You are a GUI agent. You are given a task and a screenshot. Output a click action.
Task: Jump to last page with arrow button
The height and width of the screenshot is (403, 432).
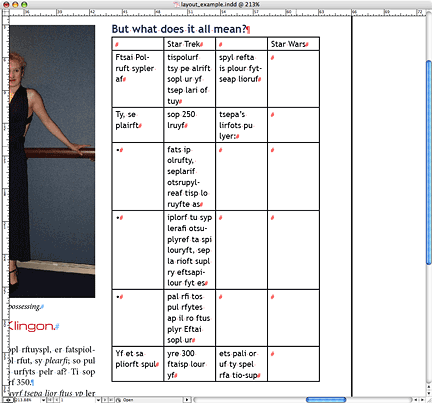(111, 400)
